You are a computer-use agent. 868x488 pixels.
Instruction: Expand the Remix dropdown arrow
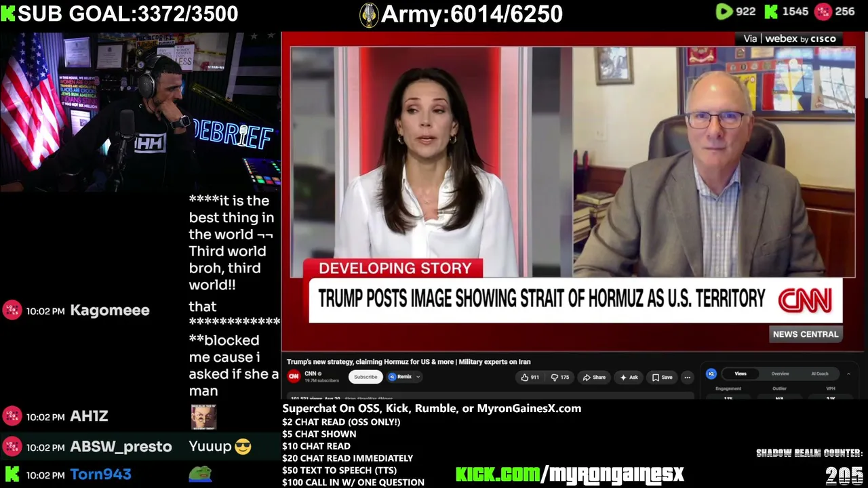point(418,377)
